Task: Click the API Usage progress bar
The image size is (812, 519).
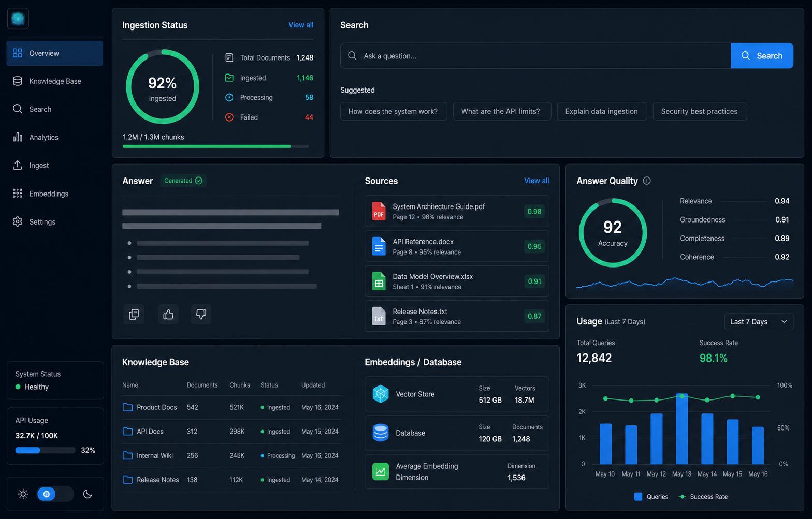Action: (x=46, y=450)
